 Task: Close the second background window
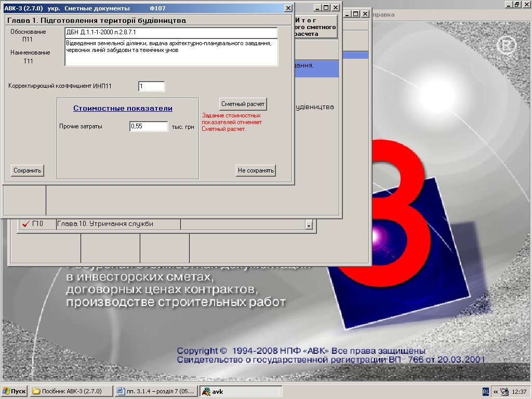tap(335, 7)
